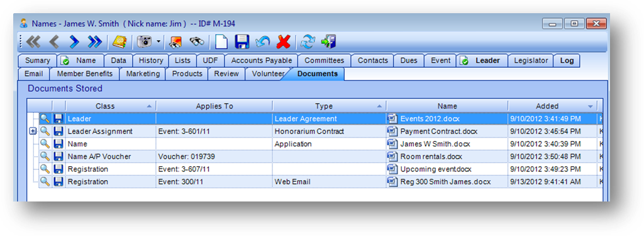The height and width of the screenshot is (236, 644).
Task: Go to next record blue arrow
Action: [x=74, y=41]
